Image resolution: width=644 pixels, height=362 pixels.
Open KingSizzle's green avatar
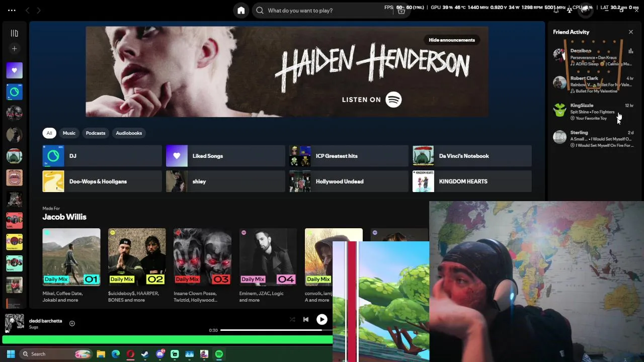click(x=559, y=110)
